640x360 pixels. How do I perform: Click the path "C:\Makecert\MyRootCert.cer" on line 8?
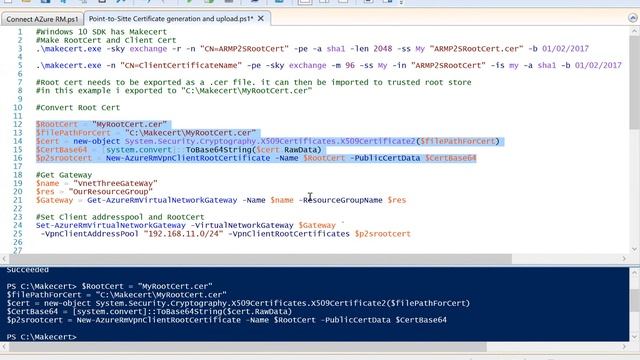pos(247,91)
